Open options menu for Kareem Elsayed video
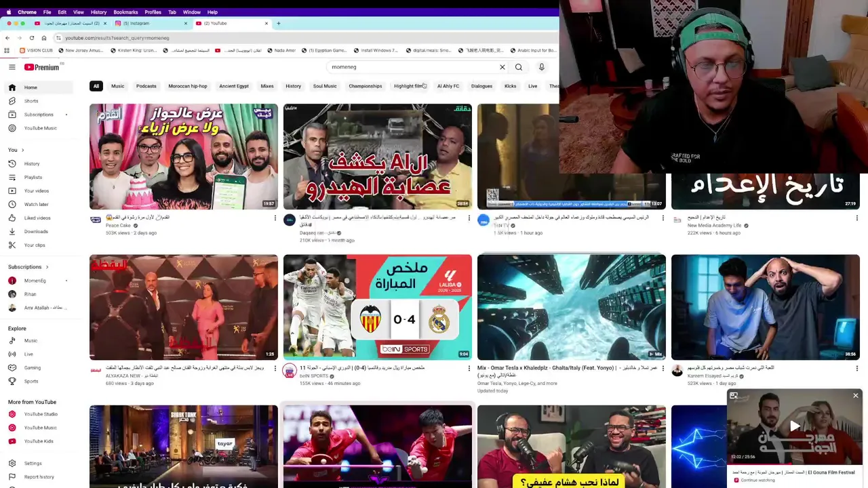868x488 pixels. point(856,368)
